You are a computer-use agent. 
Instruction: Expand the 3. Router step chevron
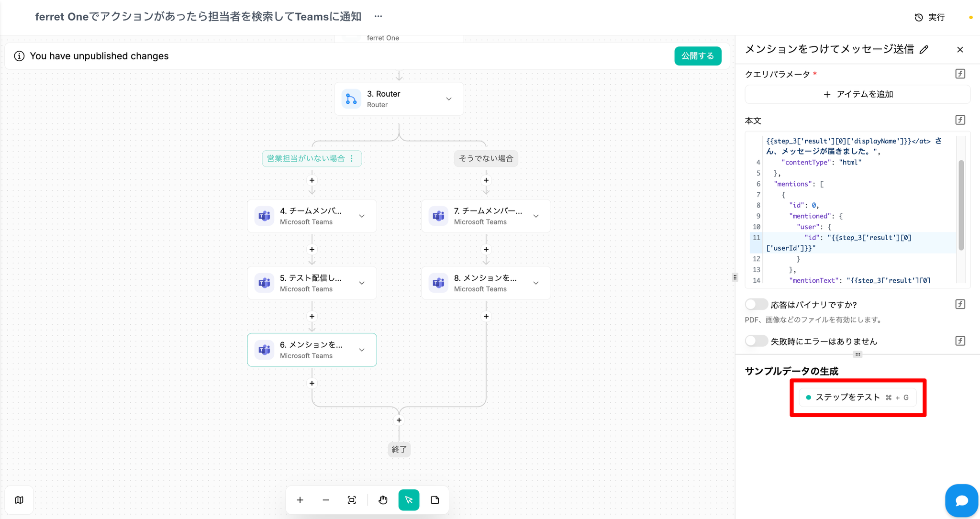coord(449,99)
